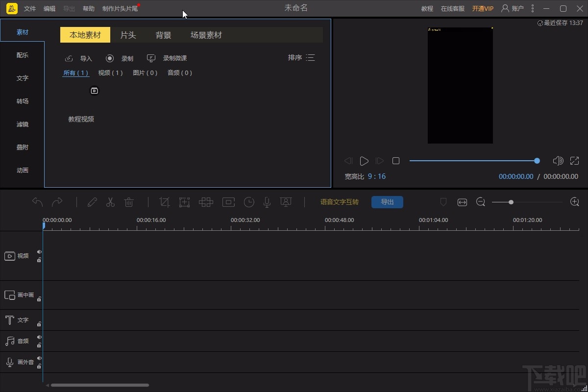Click the preview volume speaker icon
Viewport: 588px width, 392px height.
tap(558, 161)
